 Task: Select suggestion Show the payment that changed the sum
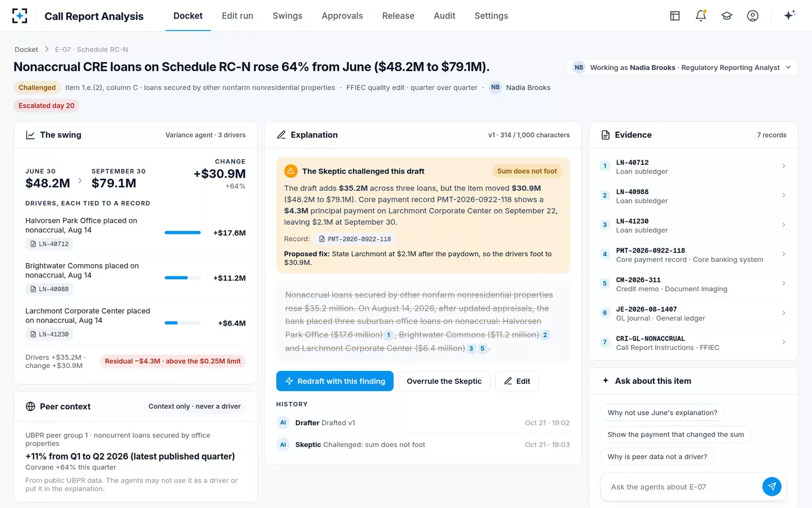pyautogui.click(x=676, y=435)
